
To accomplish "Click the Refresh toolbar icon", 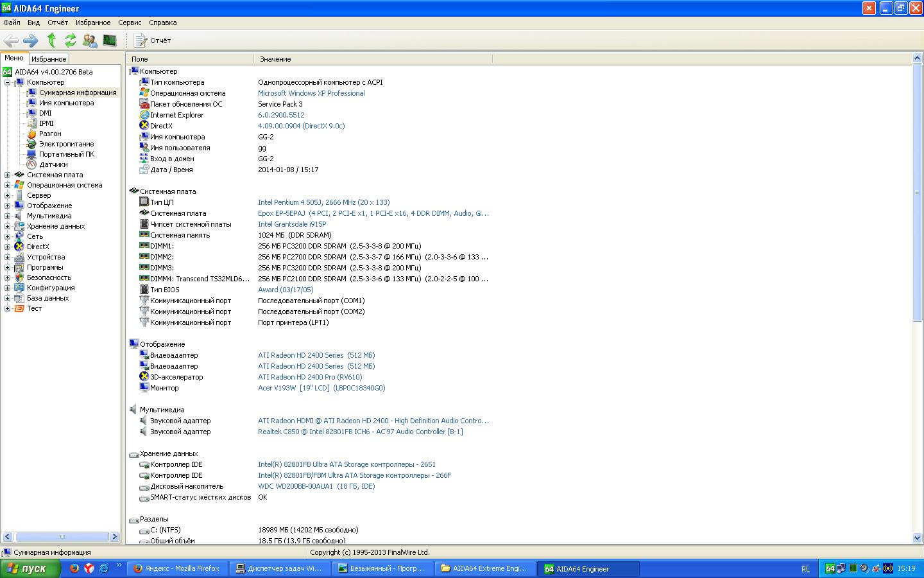I will [x=71, y=40].
